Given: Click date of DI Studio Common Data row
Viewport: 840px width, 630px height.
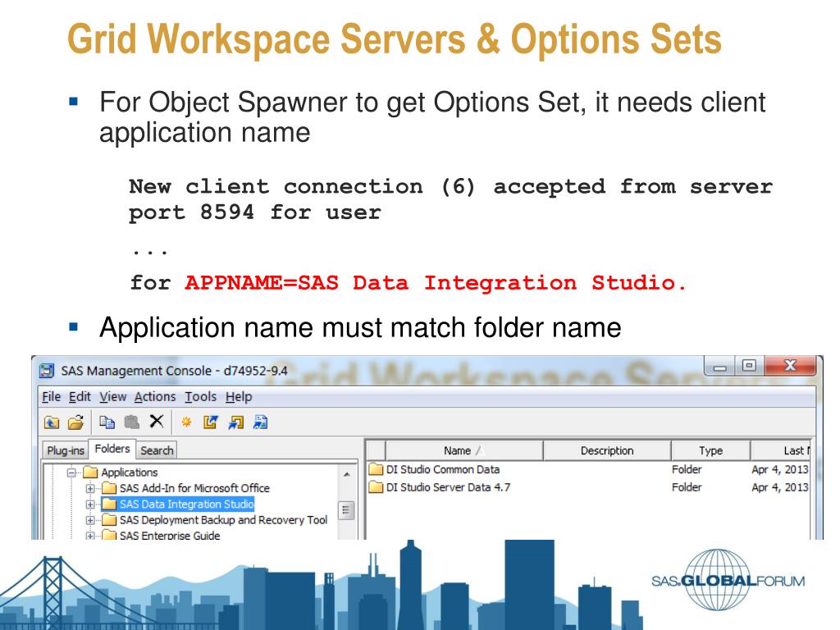Looking at the screenshot, I should pyautogui.click(x=779, y=469).
